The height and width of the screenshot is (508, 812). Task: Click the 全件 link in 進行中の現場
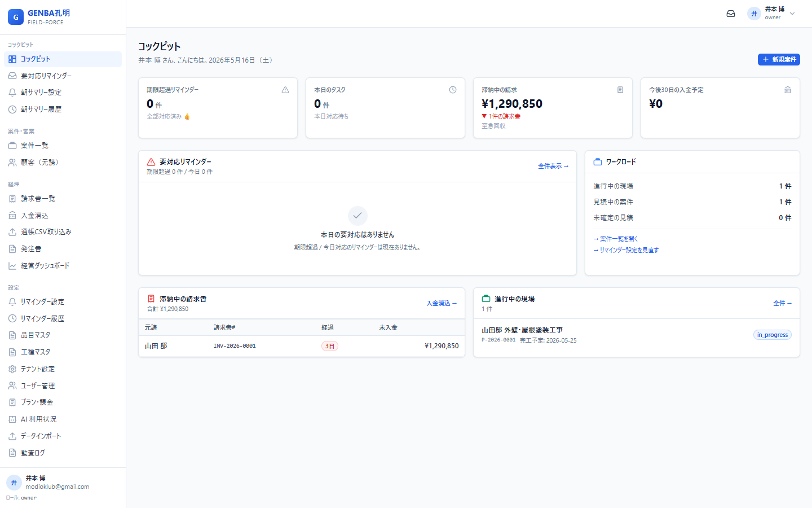point(783,303)
